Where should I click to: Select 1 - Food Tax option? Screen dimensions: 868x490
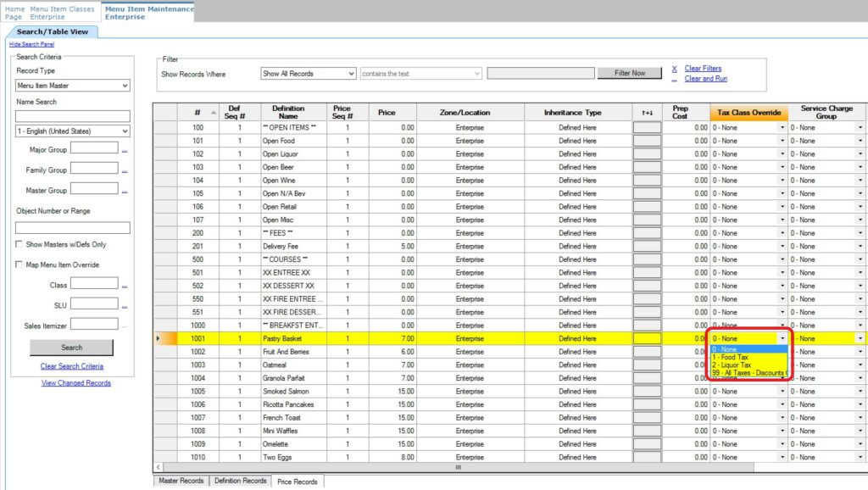[748, 358]
